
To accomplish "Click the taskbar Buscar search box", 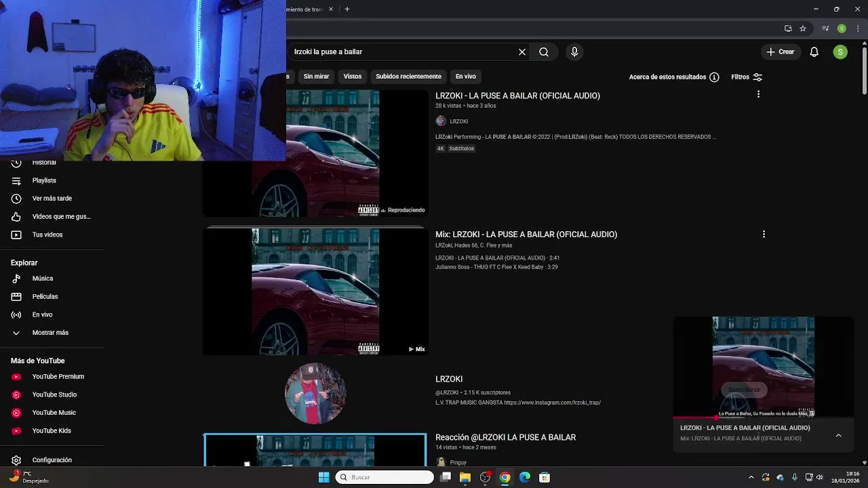I will pos(384,477).
